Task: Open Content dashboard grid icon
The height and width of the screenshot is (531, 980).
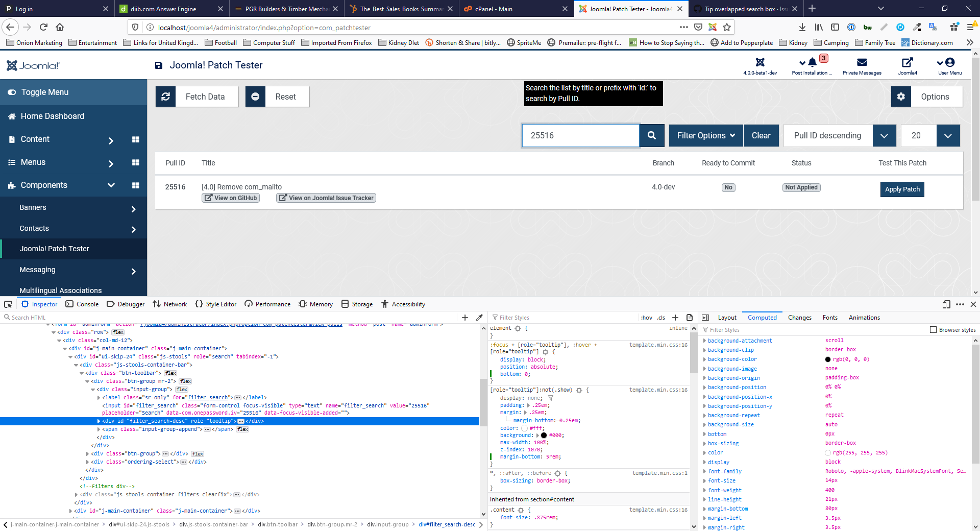Action: coord(136,139)
